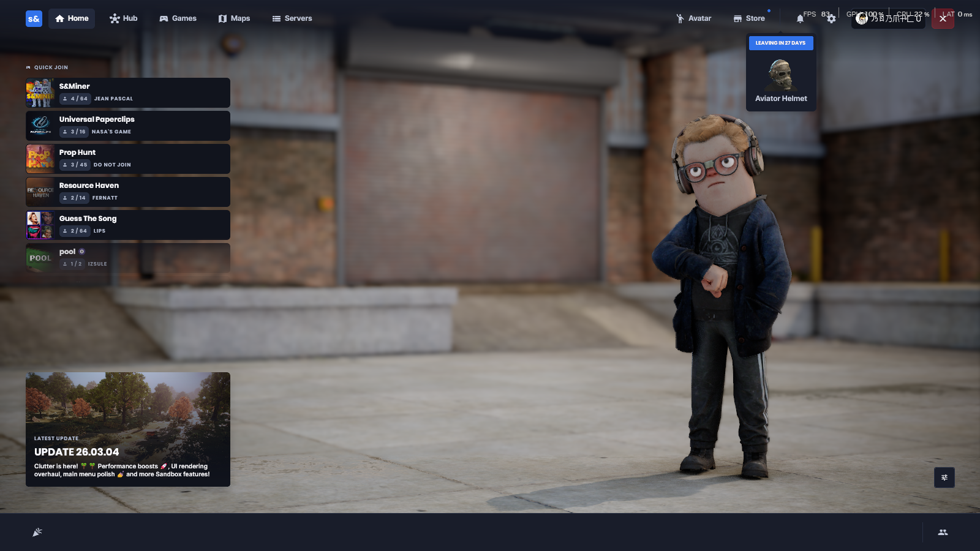Image resolution: width=980 pixels, height=551 pixels.
Task: Open the Servers tab
Action: pos(292,18)
